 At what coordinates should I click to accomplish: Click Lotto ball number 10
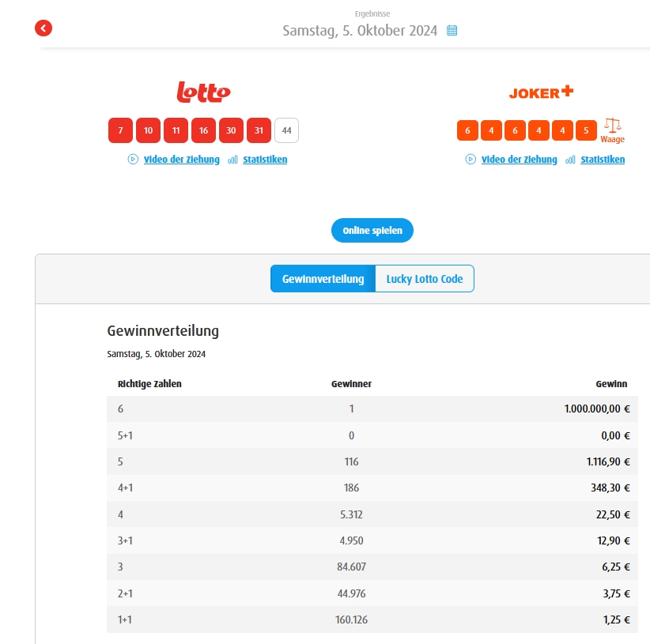click(148, 130)
